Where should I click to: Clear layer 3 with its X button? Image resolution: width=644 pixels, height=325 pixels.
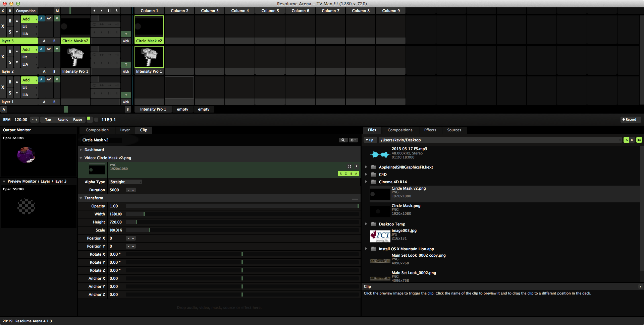pyautogui.click(x=3, y=26)
